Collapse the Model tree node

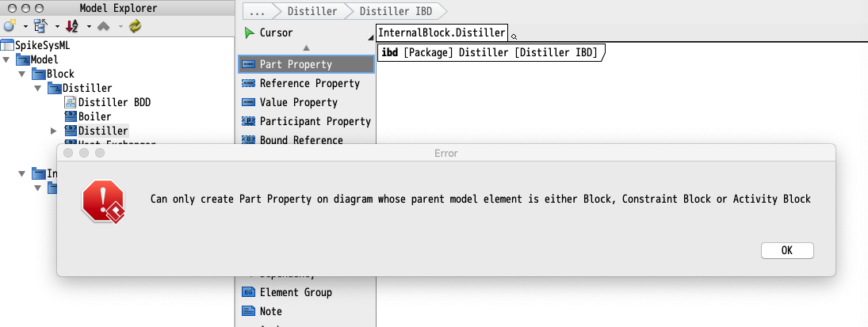pyautogui.click(x=6, y=59)
